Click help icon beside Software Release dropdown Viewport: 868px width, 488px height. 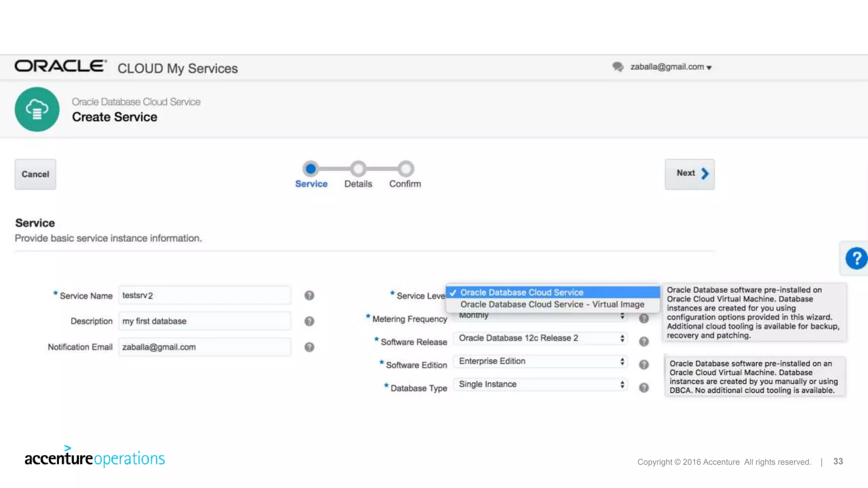click(x=644, y=341)
